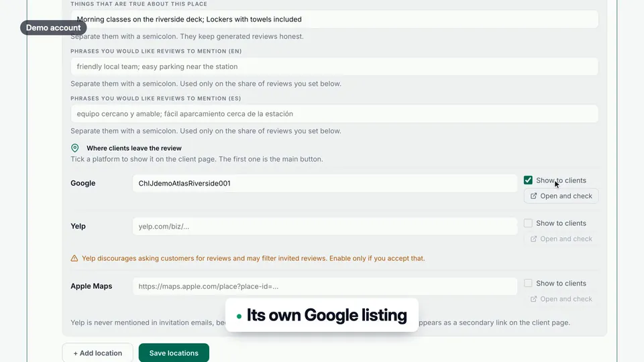644x362 pixels.
Task: Enable Show to clients for Yelp
Action: pyautogui.click(x=528, y=223)
